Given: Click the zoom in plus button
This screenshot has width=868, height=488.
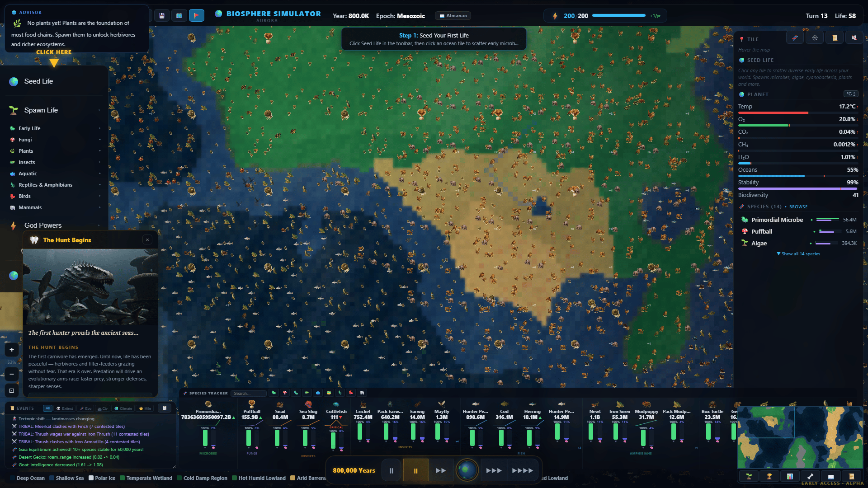Looking at the screenshot, I should [x=12, y=350].
